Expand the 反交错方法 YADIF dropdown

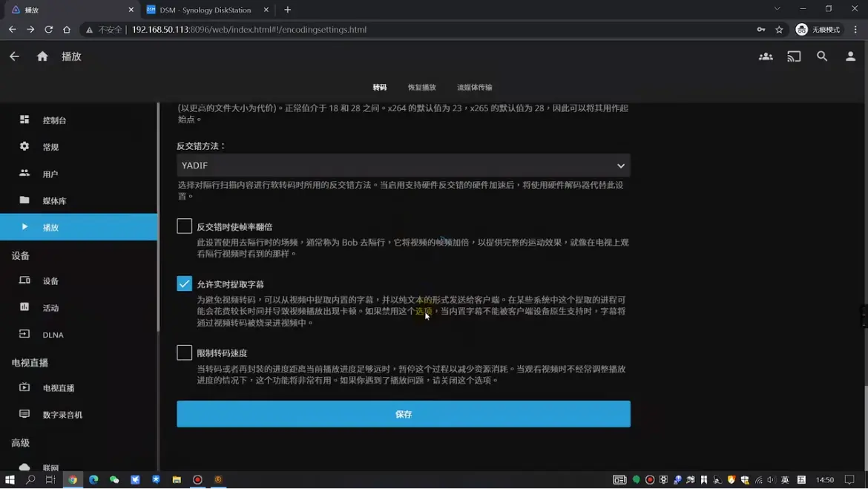point(403,165)
